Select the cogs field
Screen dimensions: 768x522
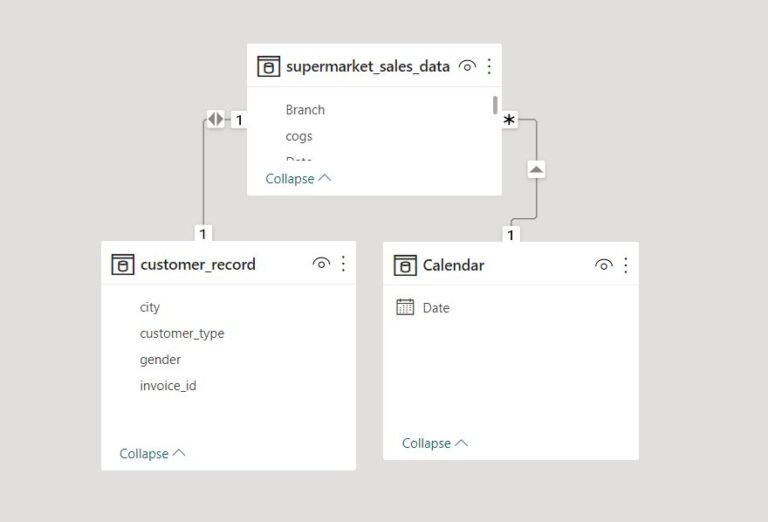point(299,136)
